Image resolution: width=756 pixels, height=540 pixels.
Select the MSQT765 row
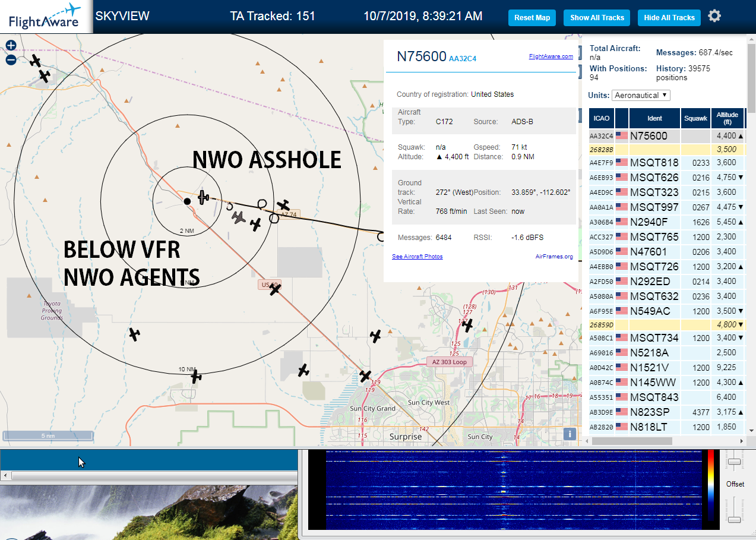pos(667,237)
